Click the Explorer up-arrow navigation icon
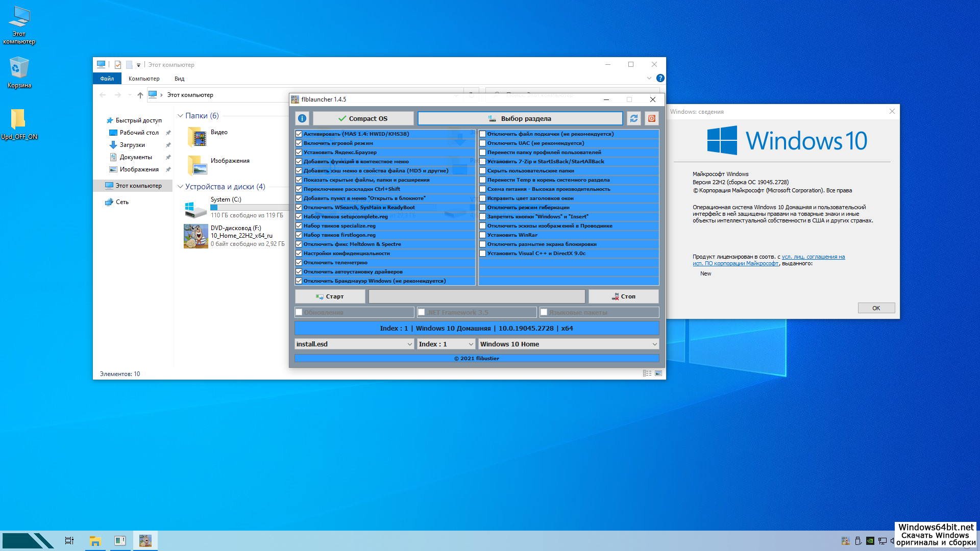The image size is (980, 551). (x=140, y=95)
